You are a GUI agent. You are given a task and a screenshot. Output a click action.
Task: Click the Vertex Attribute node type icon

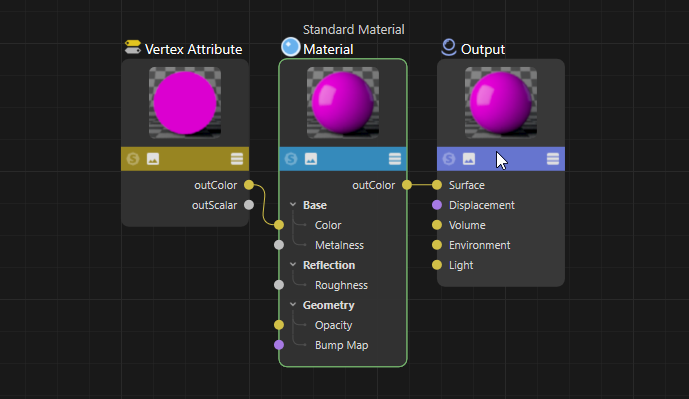pyautogui.click(x=133, y=47)
